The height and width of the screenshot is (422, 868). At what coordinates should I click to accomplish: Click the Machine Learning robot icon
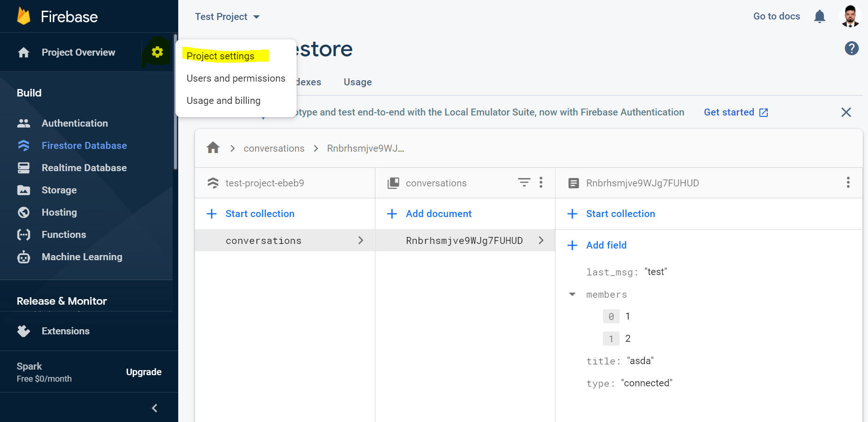coord(24,257)
